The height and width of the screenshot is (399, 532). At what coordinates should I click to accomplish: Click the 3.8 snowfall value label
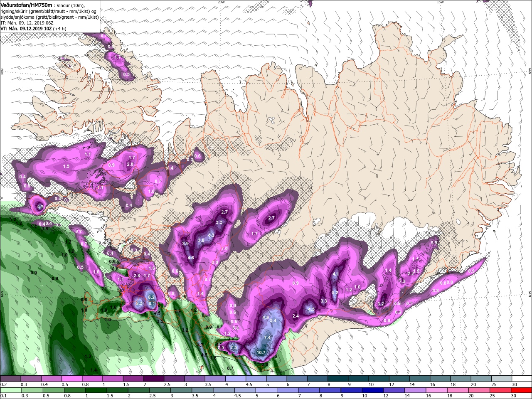pyautogui.click(x=201, y=240)
